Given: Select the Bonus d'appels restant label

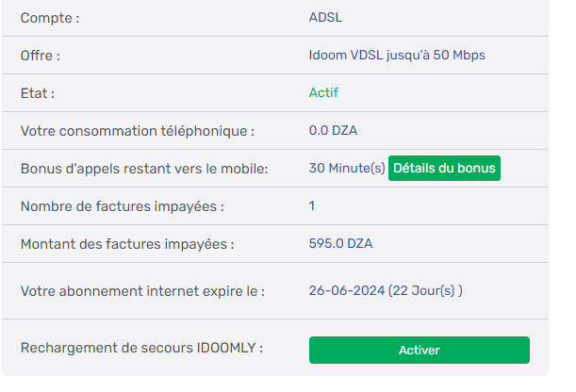Looking at the screenshot, I should point(144,169).
